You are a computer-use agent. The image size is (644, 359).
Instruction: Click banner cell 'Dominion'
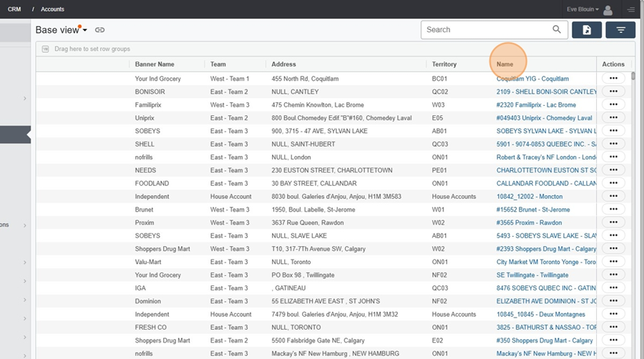tap(148, 301)
